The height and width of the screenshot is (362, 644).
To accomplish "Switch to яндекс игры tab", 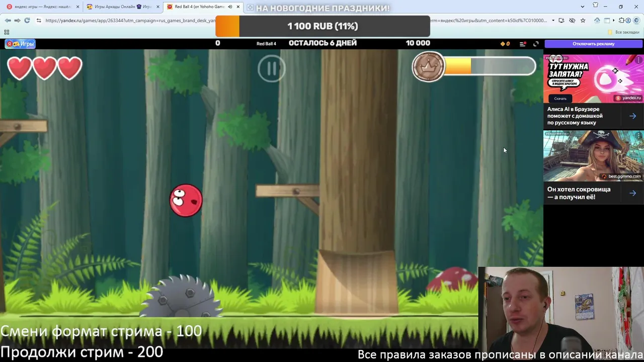I will (43, 7).
